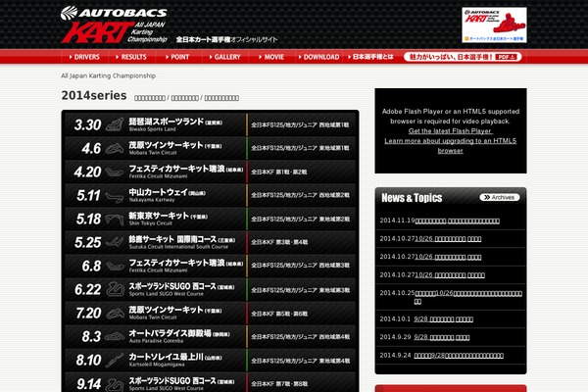Click the 8.10 Kartsoleil Mogamigawa track icon

coord(115,360)
